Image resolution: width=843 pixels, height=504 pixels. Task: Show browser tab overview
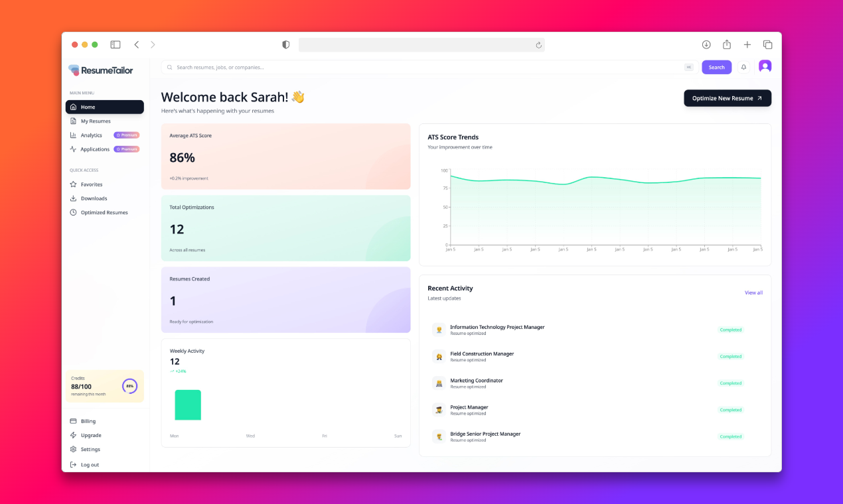[768, 44]
